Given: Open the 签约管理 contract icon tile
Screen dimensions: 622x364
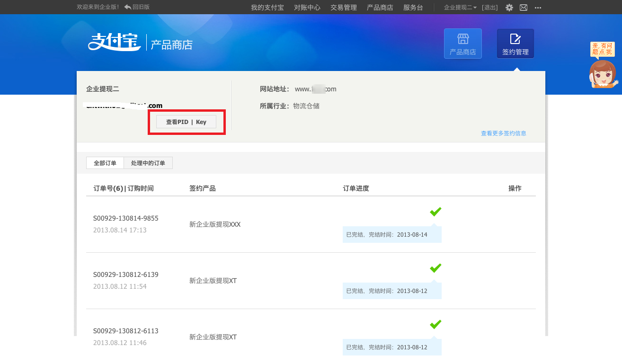Looking at the screenshot, I should point(515,44).
